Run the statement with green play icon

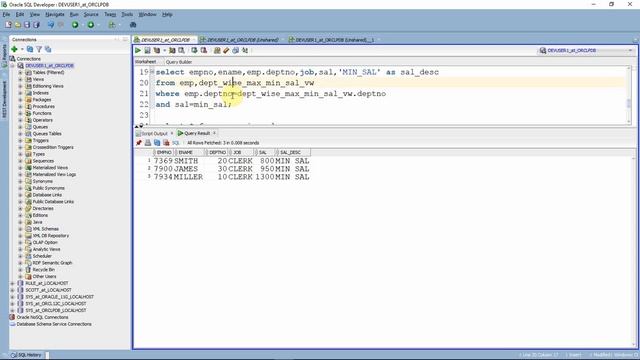click(138, 51)
